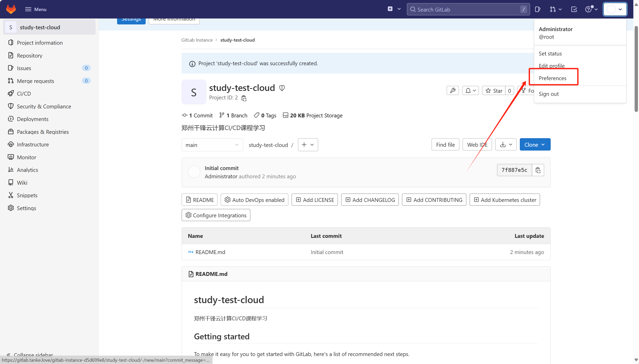Viewport: 639px width, 364px height.
Task: Open the Clone dropdown
Action: coord(535,145)
